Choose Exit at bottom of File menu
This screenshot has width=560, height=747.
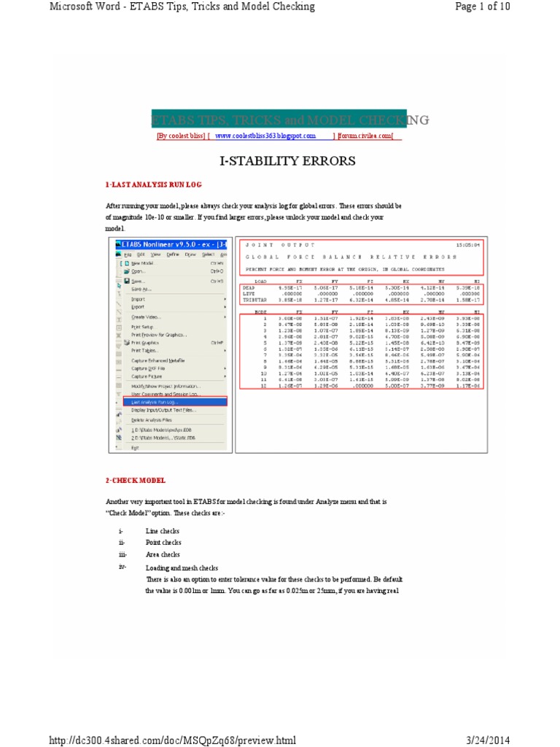(x=135, y=448)
